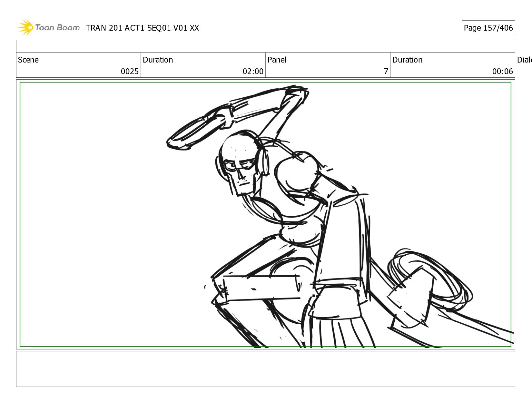Select the storyboard panel sketch of the robot

tap(266, 215)
